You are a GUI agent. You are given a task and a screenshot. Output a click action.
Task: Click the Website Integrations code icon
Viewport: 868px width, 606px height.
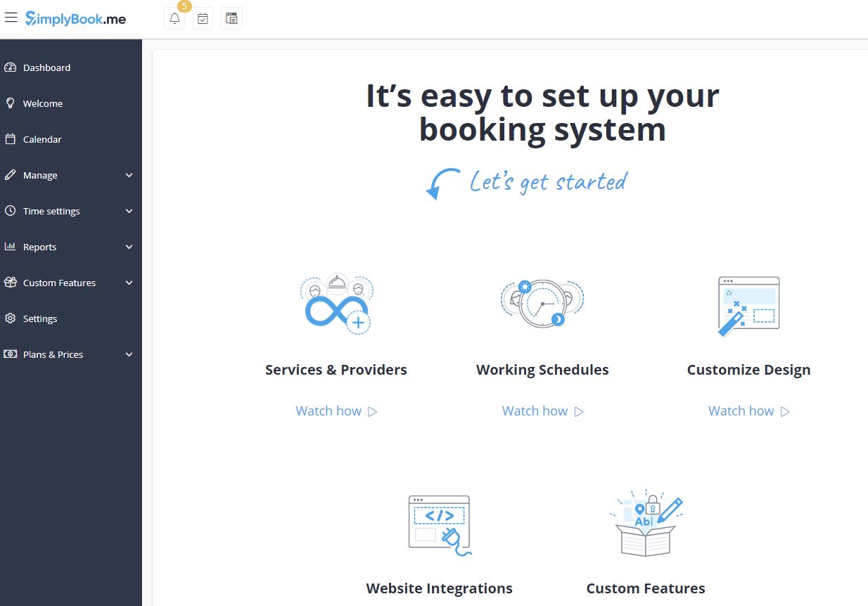(440, 525)
